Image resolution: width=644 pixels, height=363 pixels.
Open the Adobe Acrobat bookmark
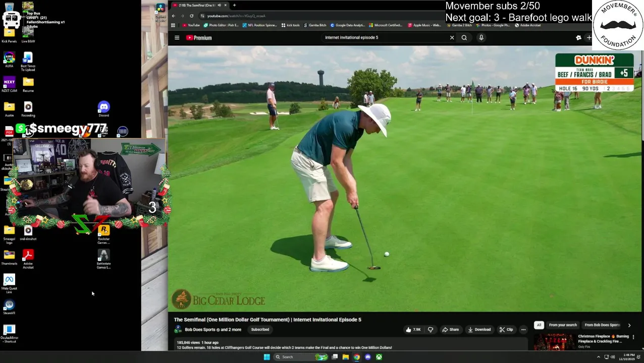tap(527, 25)
